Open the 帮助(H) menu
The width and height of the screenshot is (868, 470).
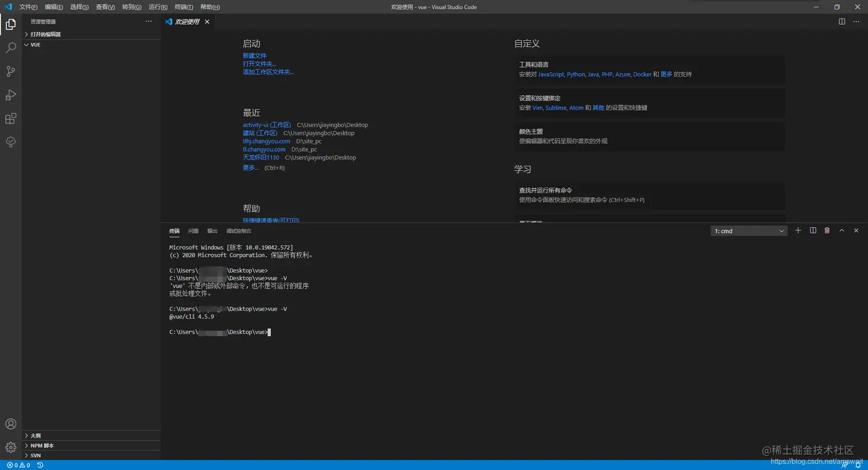pyautogui.click(x=210, y=7)
